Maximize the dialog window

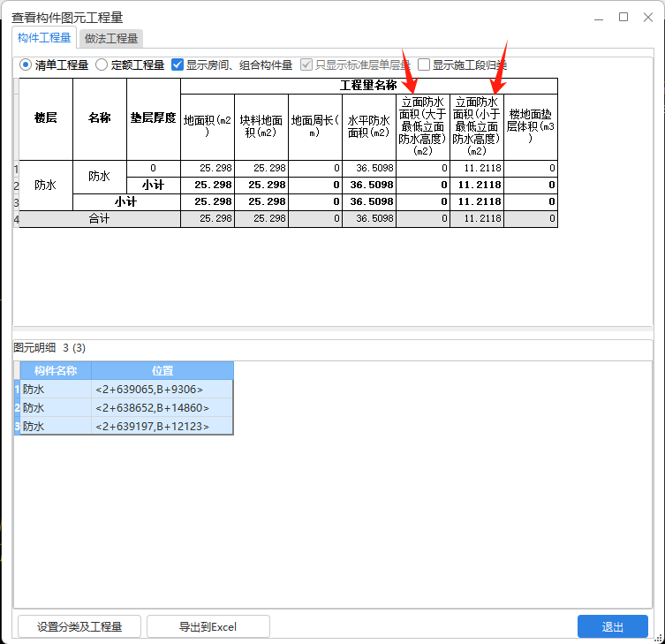click(x=623, y=17)
